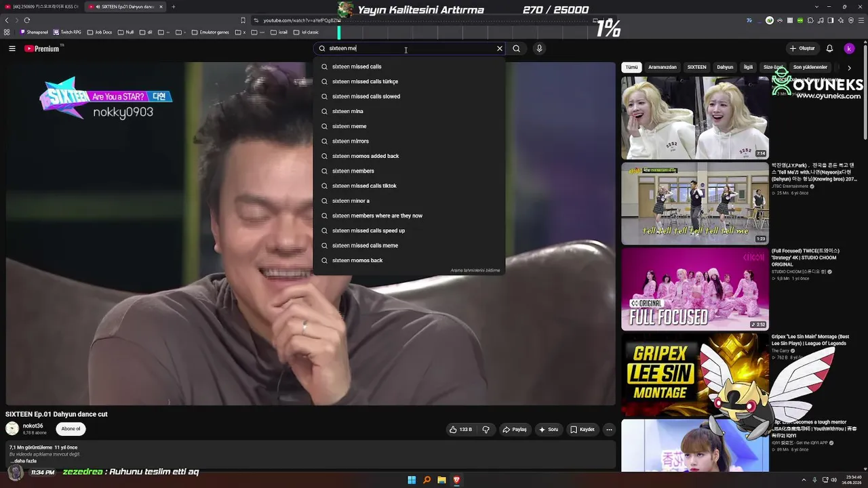Select suggestion 'sixteen missed calls slowed'

(x=409, y=96)
